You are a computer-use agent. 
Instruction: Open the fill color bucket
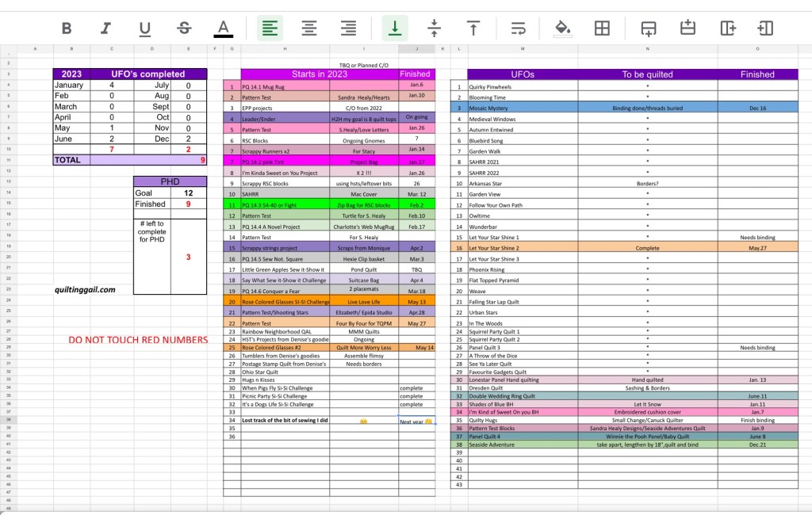[x=563, y=29]
